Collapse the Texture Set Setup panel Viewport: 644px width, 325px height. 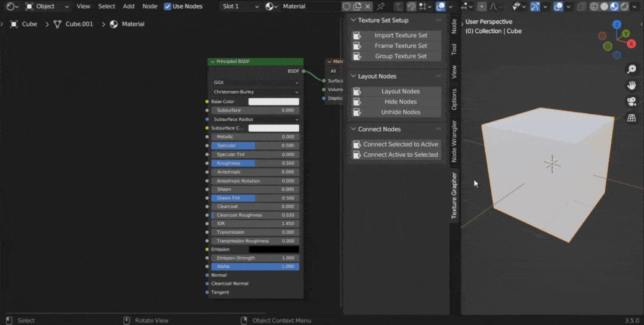click(x=353, y=20)
